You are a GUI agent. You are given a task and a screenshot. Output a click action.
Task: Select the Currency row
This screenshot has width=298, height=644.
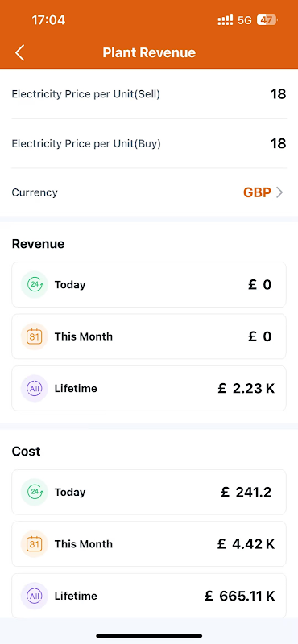(x=149, y=192)
